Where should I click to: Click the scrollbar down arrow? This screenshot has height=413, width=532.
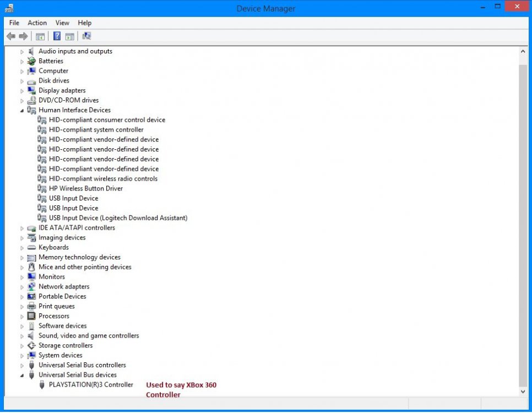[x=523, y=391]
